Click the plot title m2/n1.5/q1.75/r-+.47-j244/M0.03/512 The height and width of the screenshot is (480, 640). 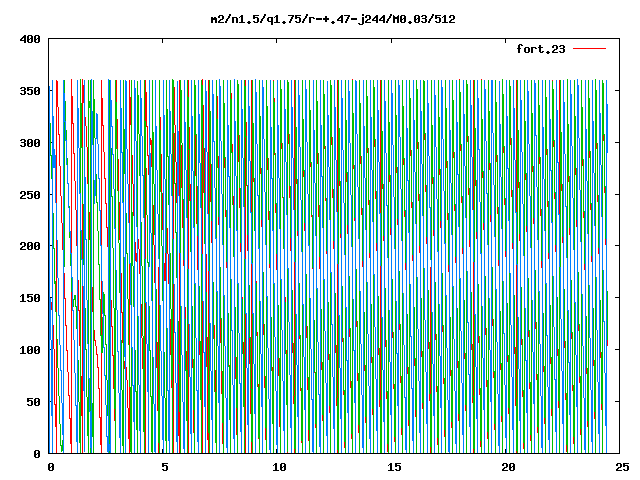click(333, 19)
